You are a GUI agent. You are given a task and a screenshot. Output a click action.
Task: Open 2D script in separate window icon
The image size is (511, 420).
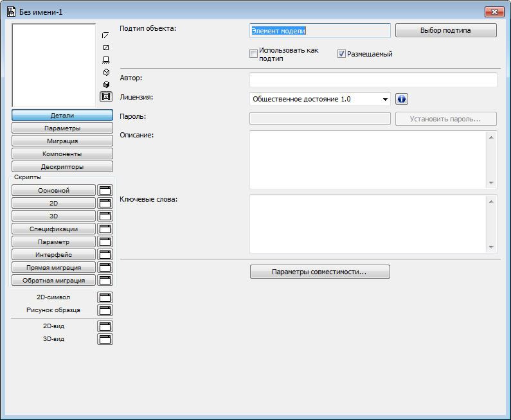(x=105, y=203)
